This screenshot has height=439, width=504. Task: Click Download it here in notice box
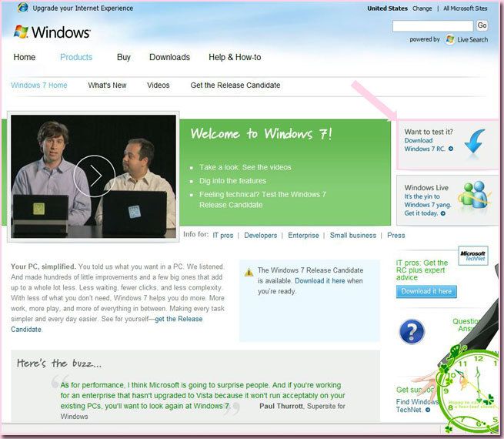pyautogui.click(x=320, y=281)
